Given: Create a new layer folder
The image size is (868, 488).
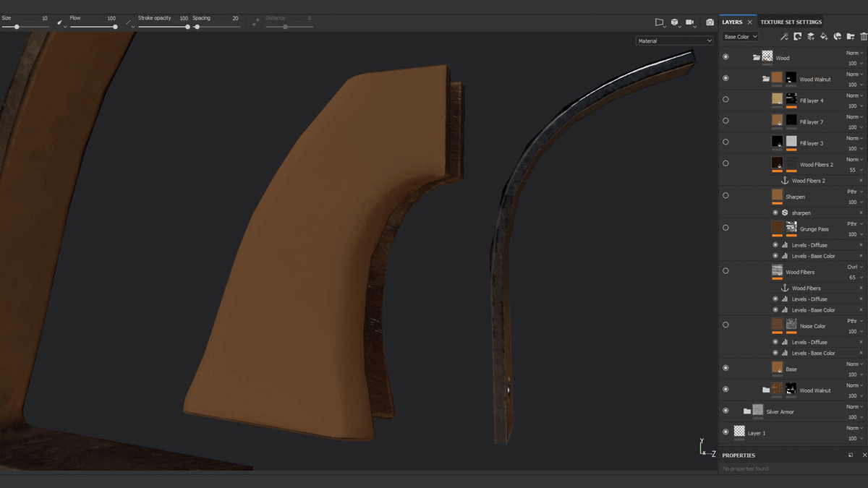Looking at the screenshot, I should click(x=851, y=37).
